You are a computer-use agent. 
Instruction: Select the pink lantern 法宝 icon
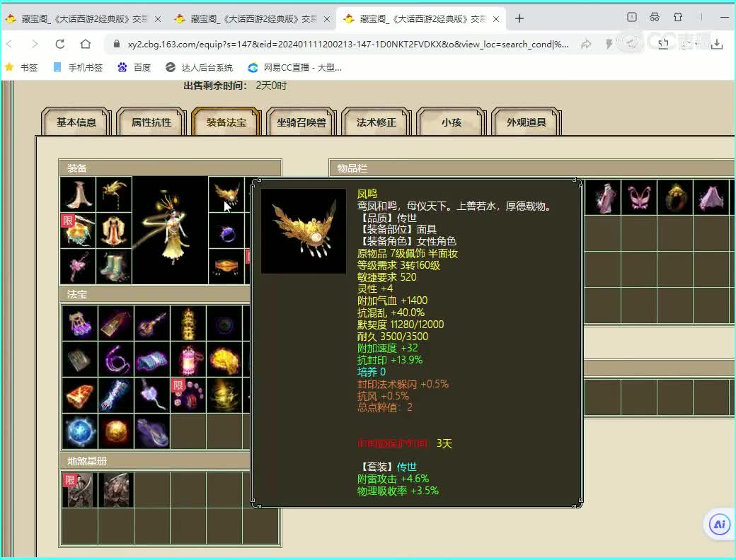[x=188, y=359]
